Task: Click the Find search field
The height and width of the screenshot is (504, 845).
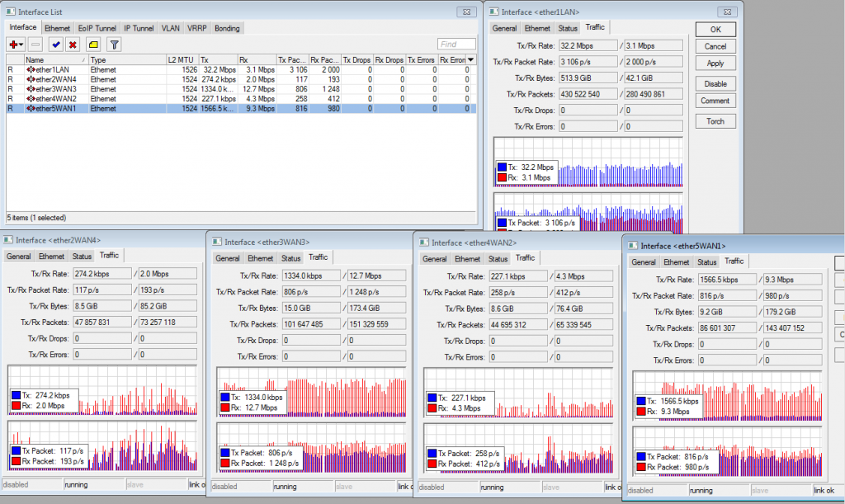Action: [x=456, y=45]
